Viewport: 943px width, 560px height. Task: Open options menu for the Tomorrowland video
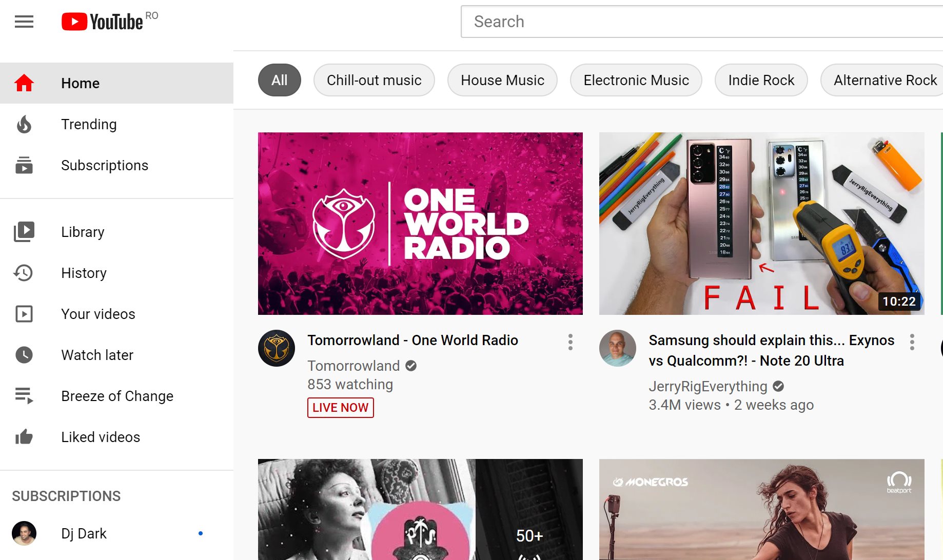[570, 343]
